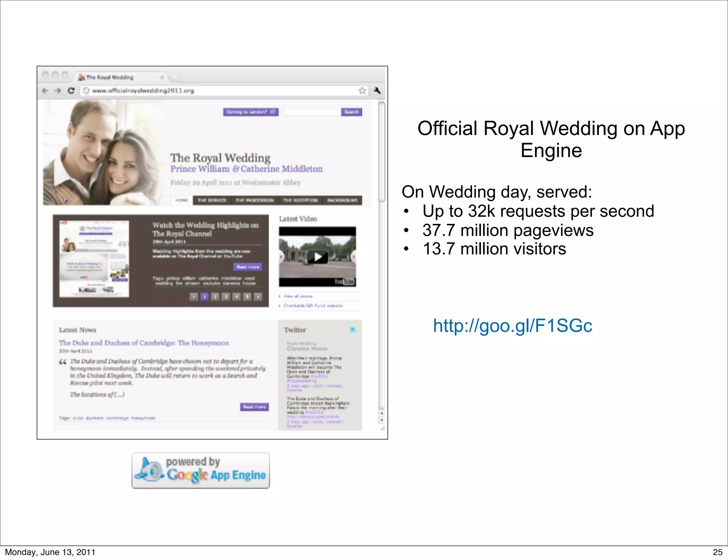Open The Procession navigation tab
Screen dimensions: 728x560
(255, 200)
